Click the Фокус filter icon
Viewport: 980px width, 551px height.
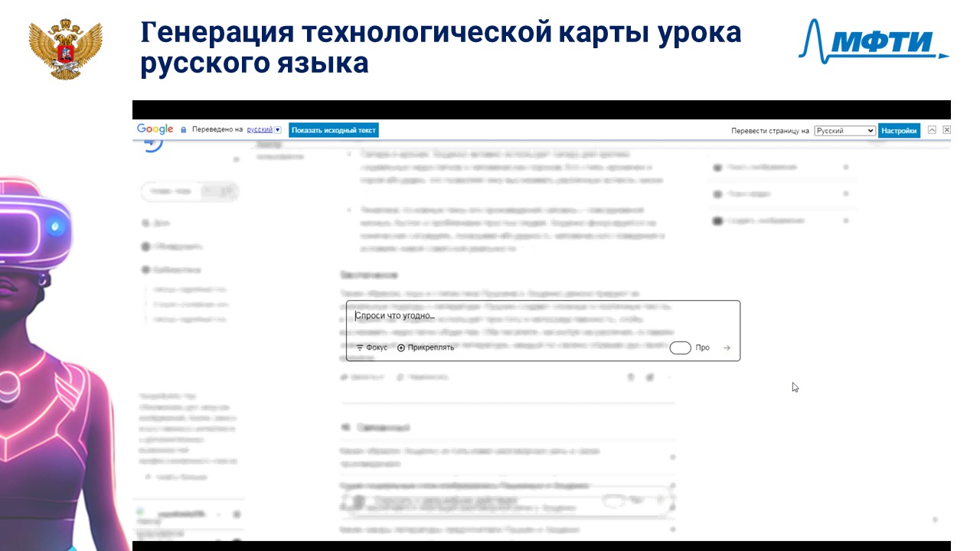click(x=360, y=347)
